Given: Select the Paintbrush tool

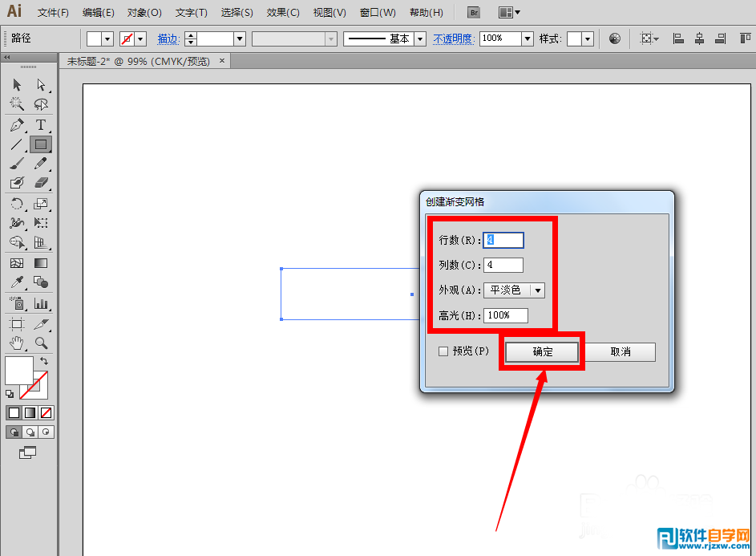Looking at the screenshot, I should [x=17, y=164].
